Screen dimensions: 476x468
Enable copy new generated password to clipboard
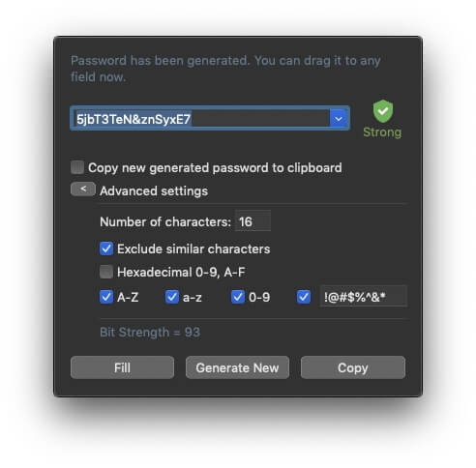pos(77,167)
